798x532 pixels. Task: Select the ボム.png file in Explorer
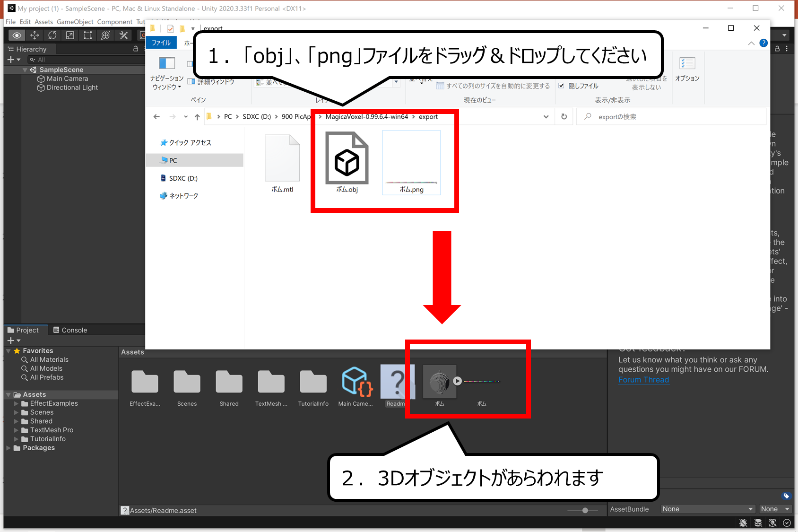coord(411,162)
